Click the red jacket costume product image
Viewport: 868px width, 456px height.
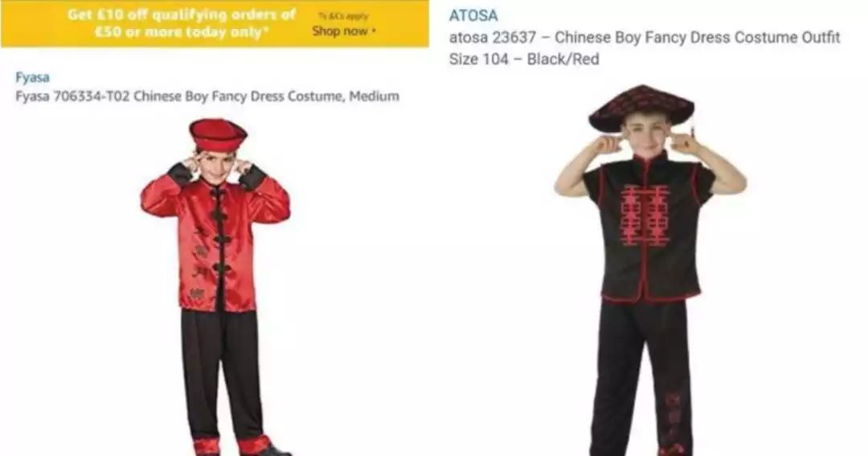click(x=216, y=286)
